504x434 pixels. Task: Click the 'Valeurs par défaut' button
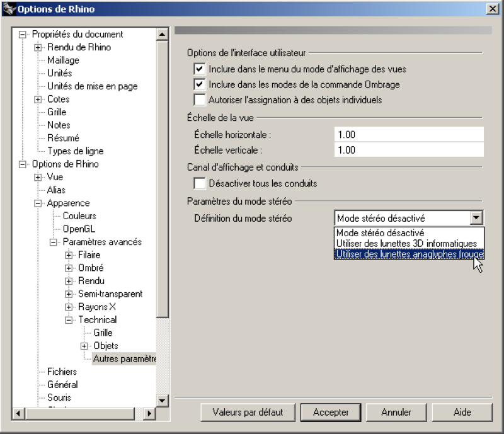point(248,412)
